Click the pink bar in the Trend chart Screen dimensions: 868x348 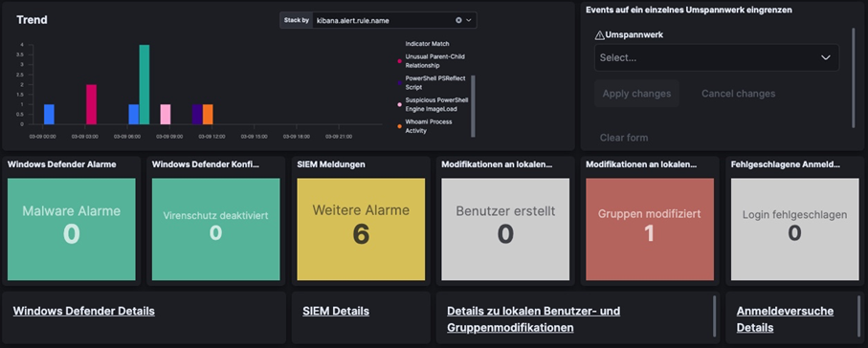point(166,115)
